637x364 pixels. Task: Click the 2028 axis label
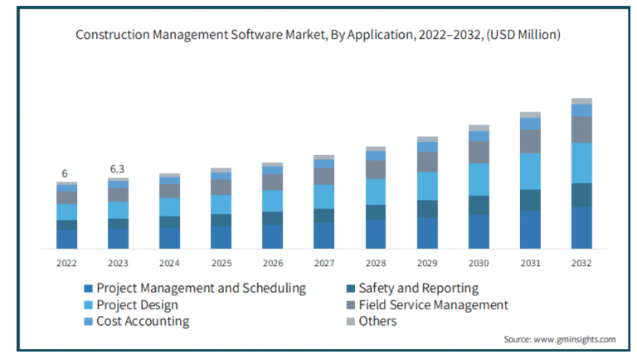pyautogui.click(x=376, y=263)
